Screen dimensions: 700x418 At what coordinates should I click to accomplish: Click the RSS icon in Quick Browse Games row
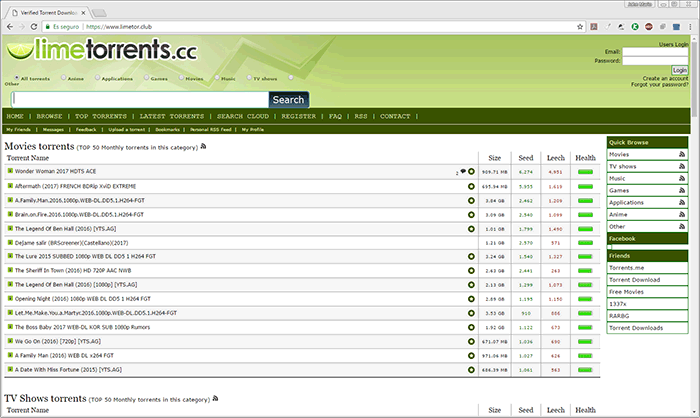click(x=682, y=190)
